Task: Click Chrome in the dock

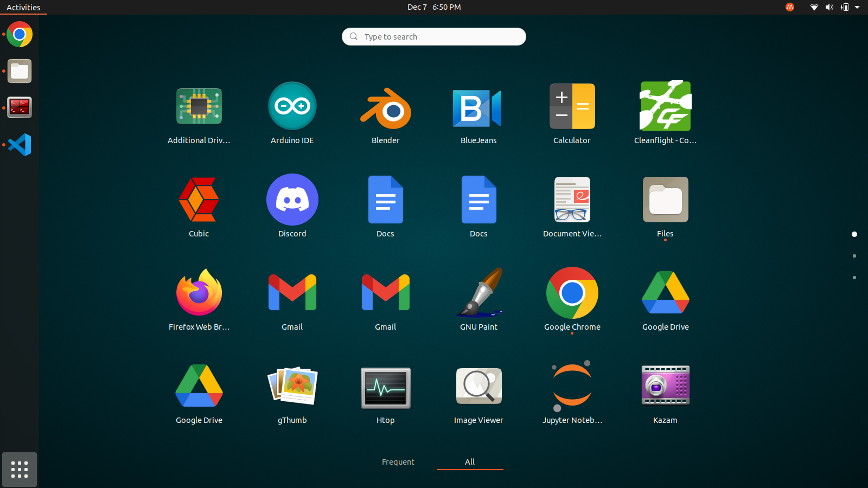Action: (20, 34)
